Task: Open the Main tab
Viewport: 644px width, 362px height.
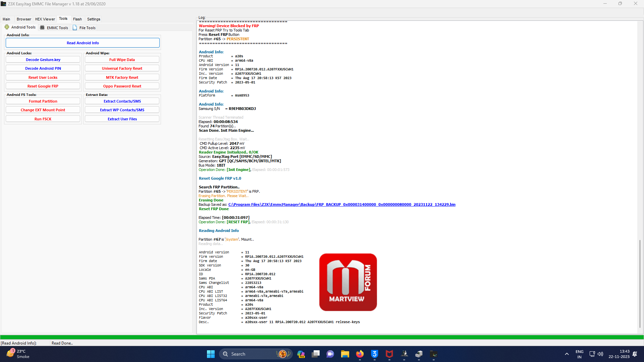Action: point(6,19)
